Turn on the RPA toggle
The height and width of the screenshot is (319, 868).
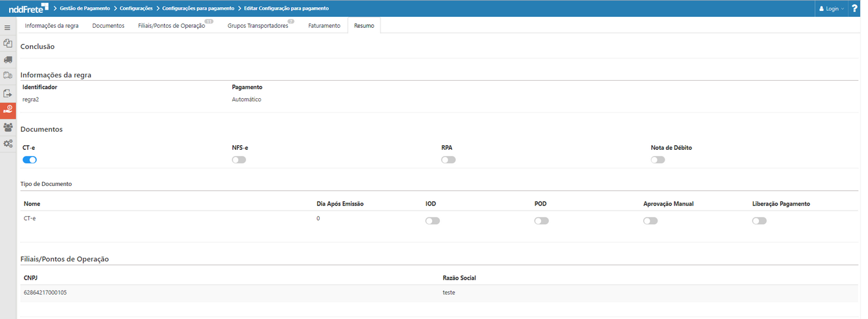[448, 159]
